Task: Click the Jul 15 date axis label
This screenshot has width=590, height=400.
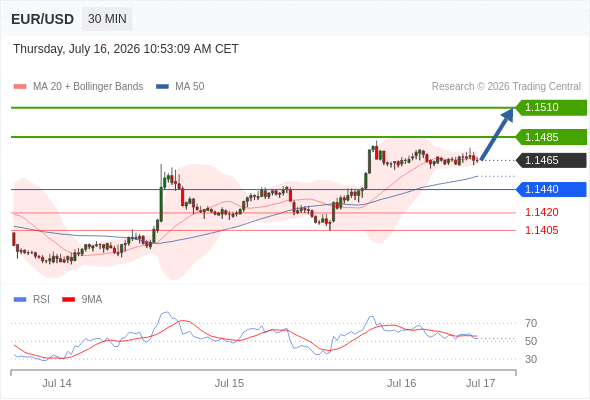Action: point(229,383)
